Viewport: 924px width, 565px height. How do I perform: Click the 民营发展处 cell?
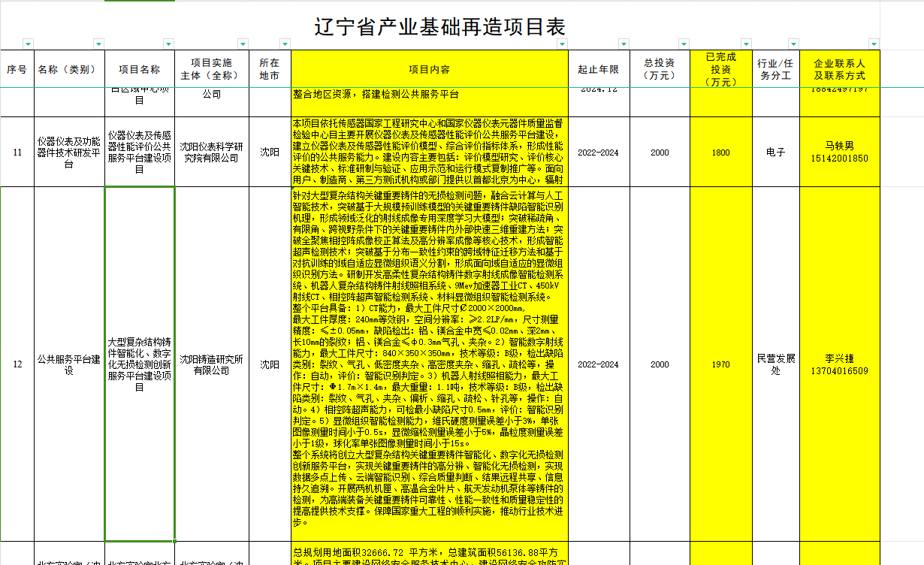click(x=775, y=364)
